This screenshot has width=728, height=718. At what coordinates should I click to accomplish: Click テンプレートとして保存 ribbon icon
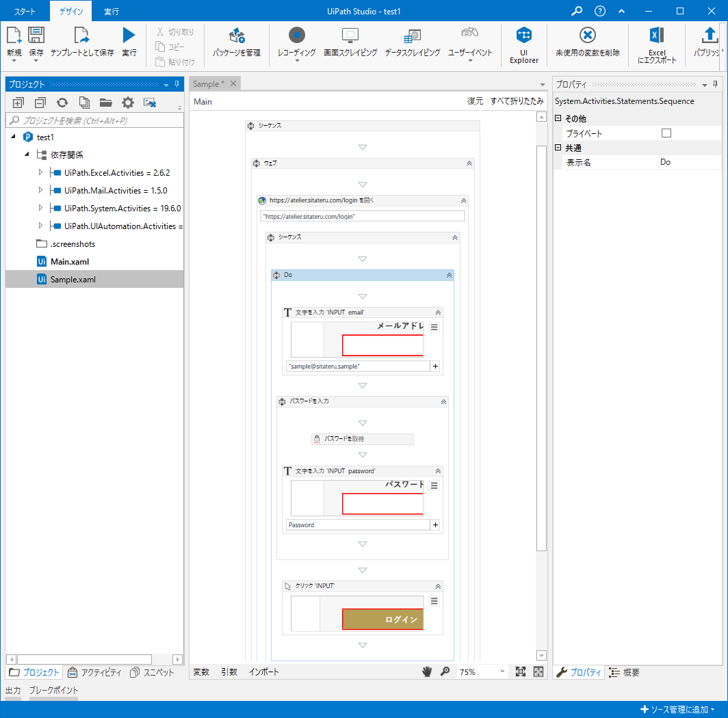(x=81, y=36)
